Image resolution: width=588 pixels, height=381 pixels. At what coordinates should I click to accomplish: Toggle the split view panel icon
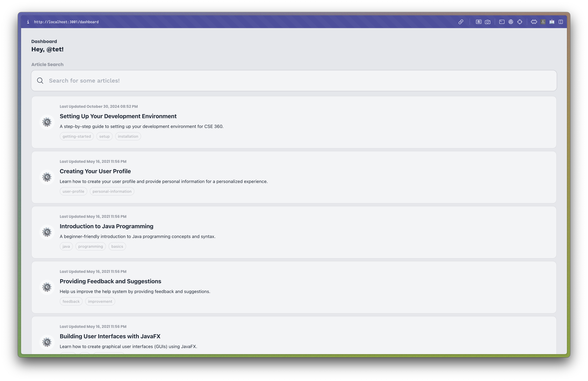point(561,22)
